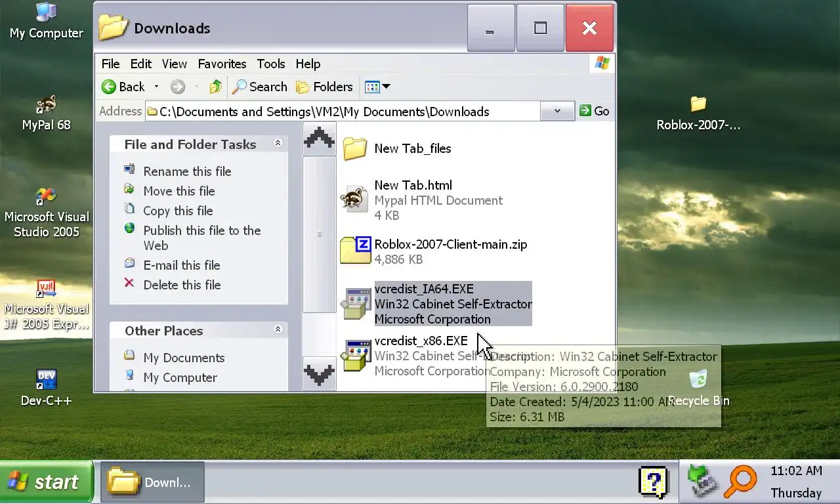Viewport: 840px width, 504px height.
Task: Open the Favorites menu
Action: tap(222, 64)
